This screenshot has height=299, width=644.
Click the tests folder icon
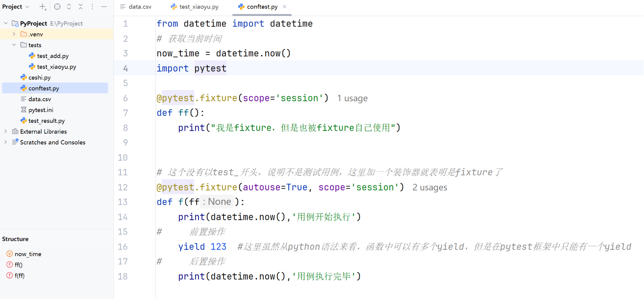24,45
